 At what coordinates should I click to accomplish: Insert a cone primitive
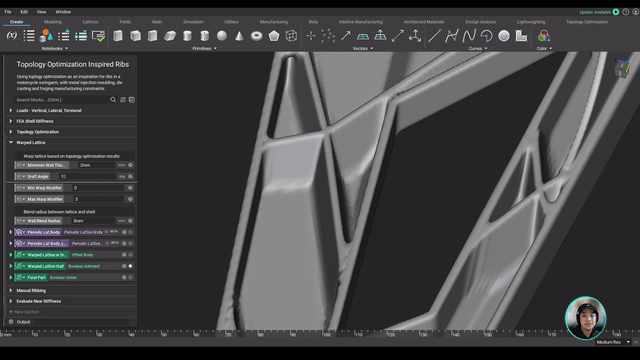click(239, 36)
